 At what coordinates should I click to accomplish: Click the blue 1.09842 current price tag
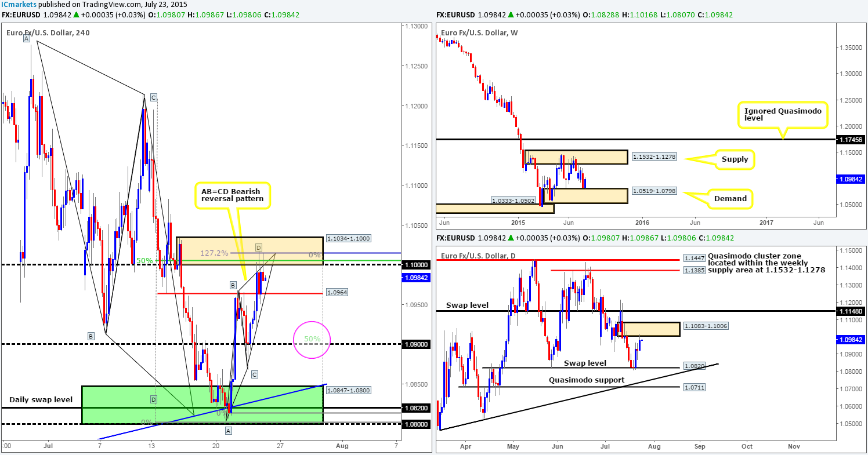(x=417, y=278)
